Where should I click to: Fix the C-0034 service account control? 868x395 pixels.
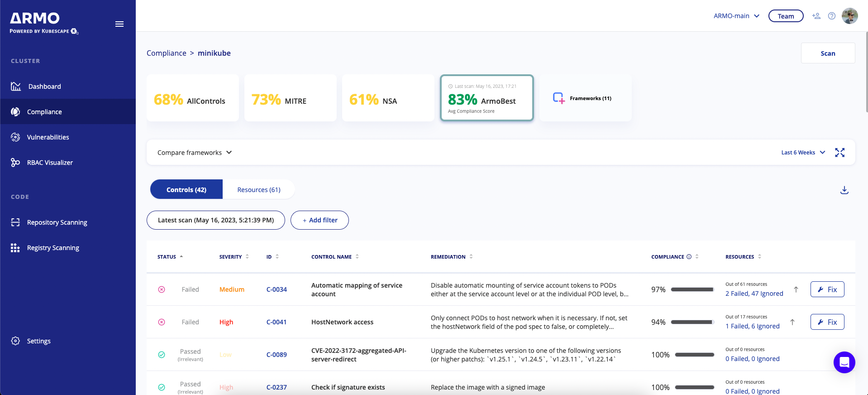[827, 289]
